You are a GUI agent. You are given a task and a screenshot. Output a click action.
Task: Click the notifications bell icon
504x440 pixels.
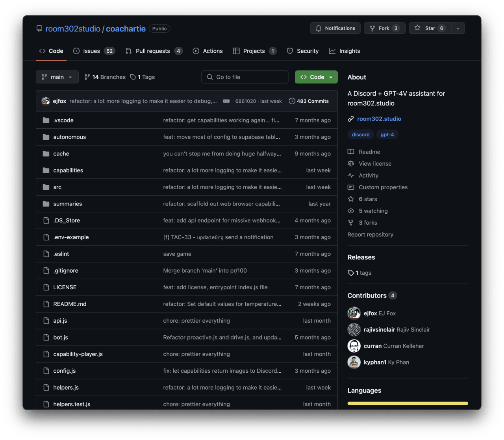pos(319,28)
